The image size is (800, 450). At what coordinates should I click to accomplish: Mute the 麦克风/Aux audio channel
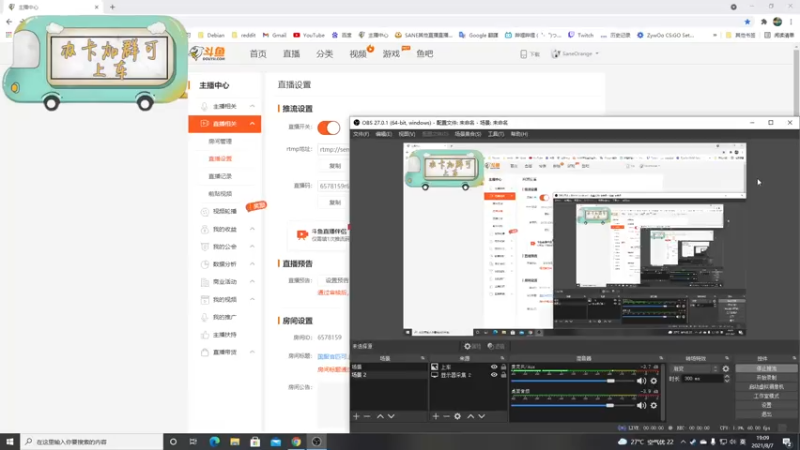pyautogui.click(x=641, y=381)
